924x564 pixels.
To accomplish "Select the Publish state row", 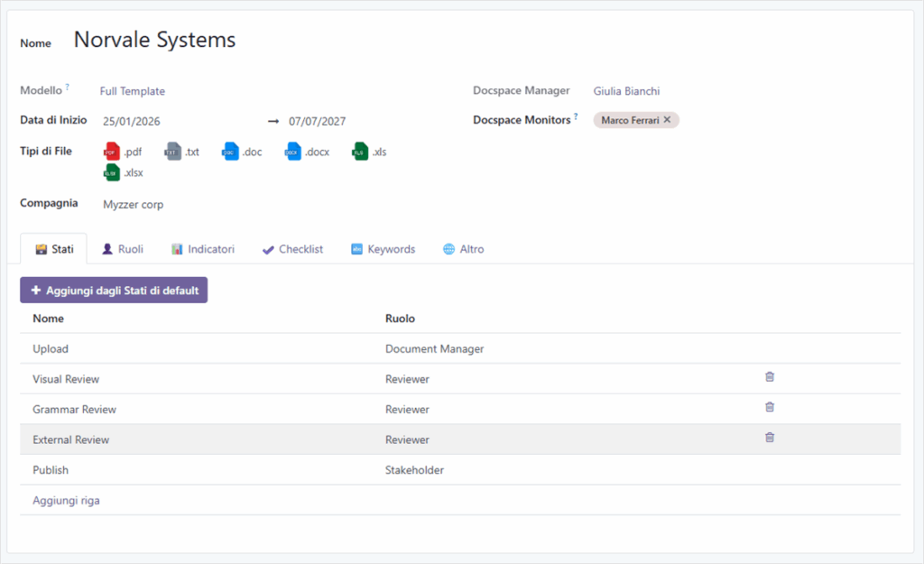I will click(x=460, y=470).
